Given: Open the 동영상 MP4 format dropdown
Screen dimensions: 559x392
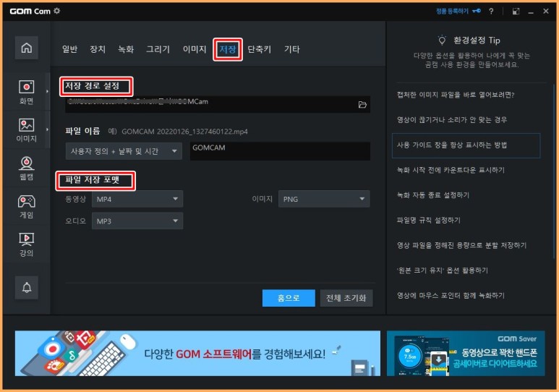Looking at the screenshot, I should click(137, 199).
